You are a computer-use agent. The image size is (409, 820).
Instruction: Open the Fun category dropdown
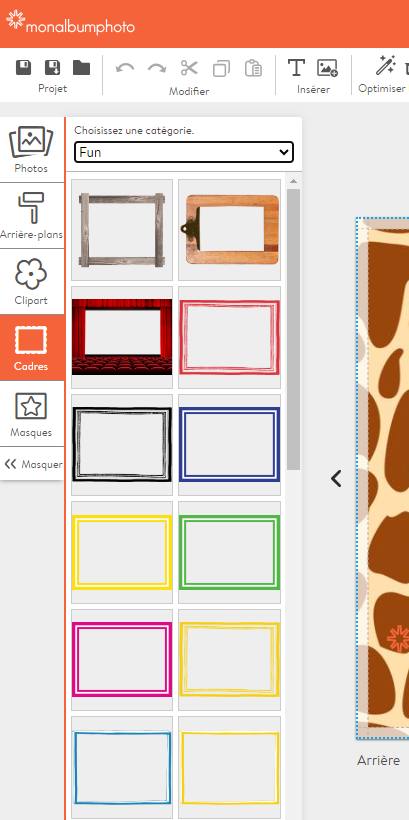[184, 152]
